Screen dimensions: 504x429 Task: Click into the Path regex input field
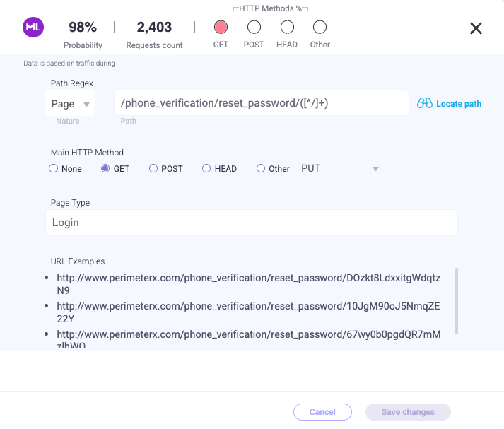pyautogui.click(x=261, y=103)
